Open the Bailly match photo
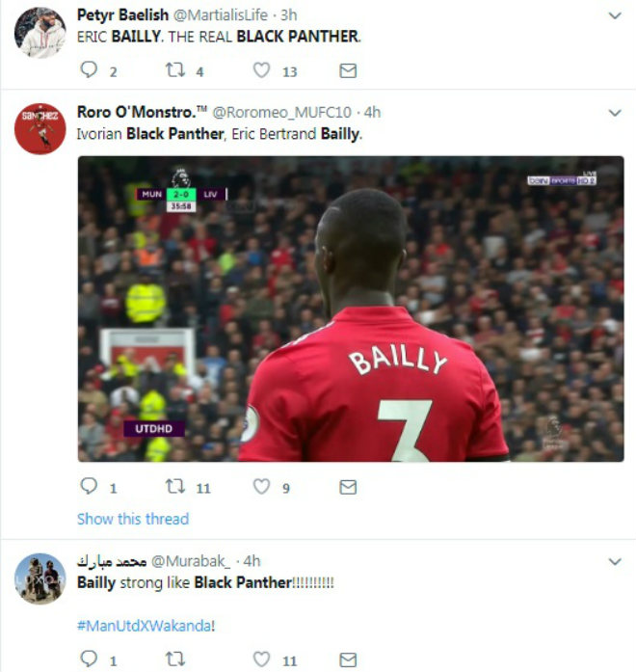Viewport: 636px width, 672px height. [351, 309]
